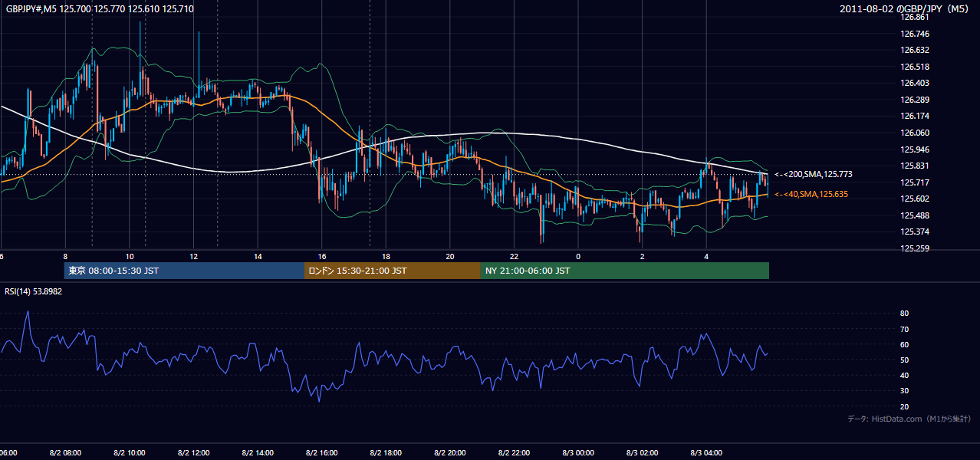Click price axis value 126.289
The height and width of the screenshot is (460, 980).
click(916, 100)
